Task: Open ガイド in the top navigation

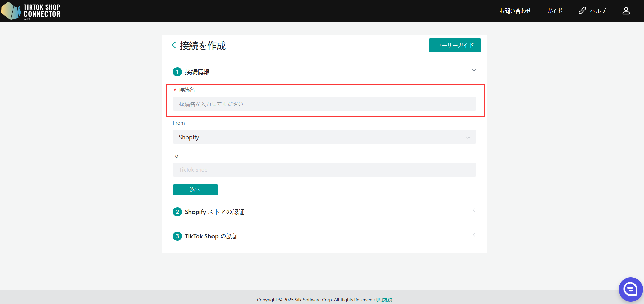Action: point(554,11)
